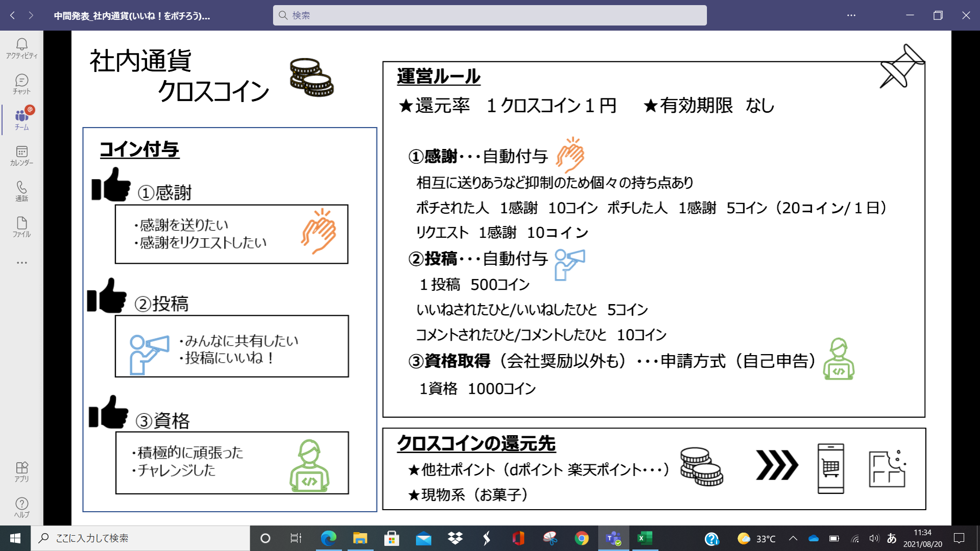Screen dimensions: 980x551
Task: Toggle the Japanese IME input mode indicator
Action: pos(892,538)
